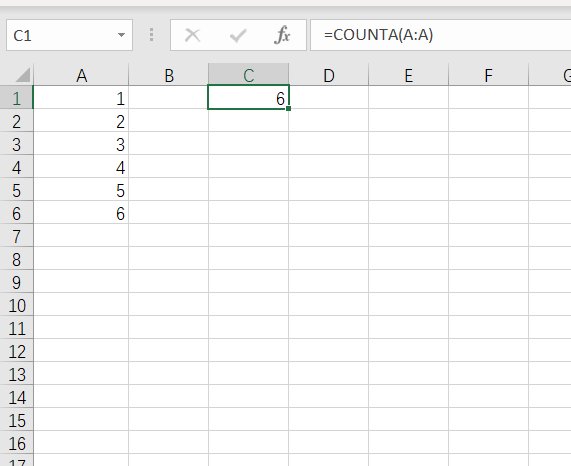Screen dimensions: 571x466
Task: Click the fill handle of cell C1
Action: 288,108
